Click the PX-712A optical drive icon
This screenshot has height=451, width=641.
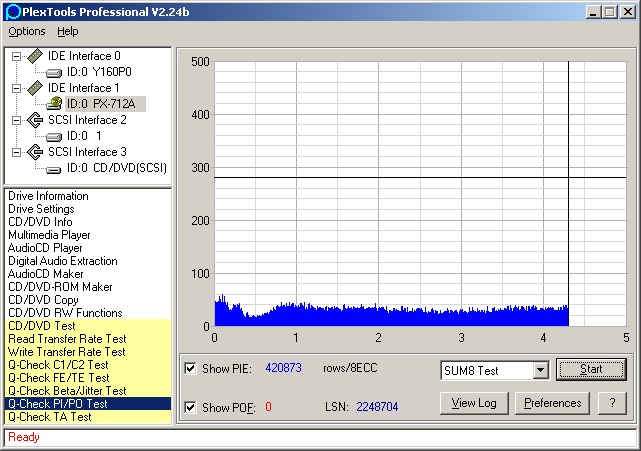tap(54, 103)
